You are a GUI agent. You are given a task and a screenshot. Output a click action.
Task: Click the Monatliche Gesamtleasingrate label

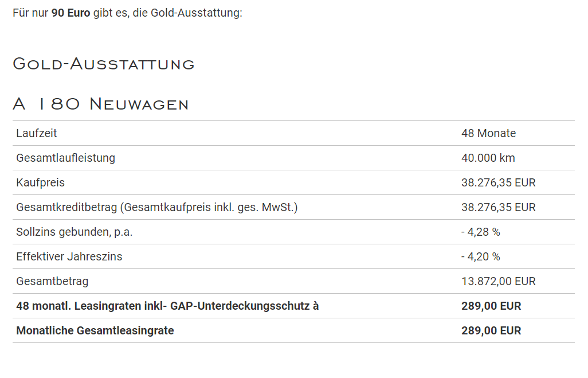pos(95,331)
